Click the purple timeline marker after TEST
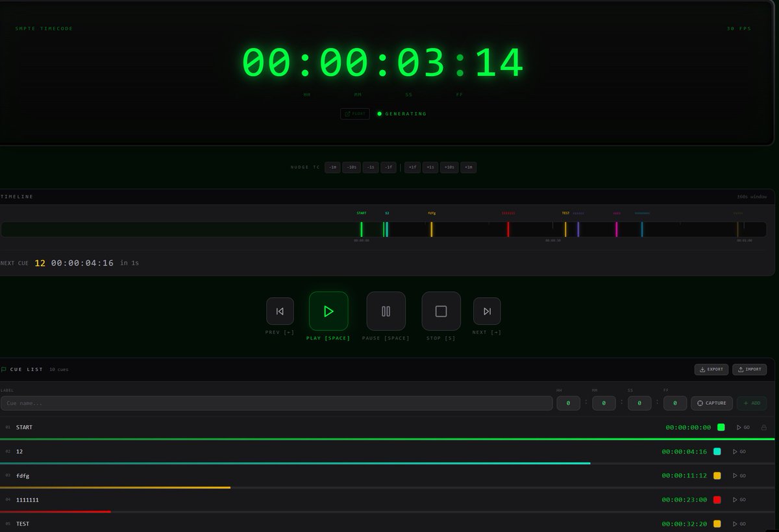 click(578, 229)
